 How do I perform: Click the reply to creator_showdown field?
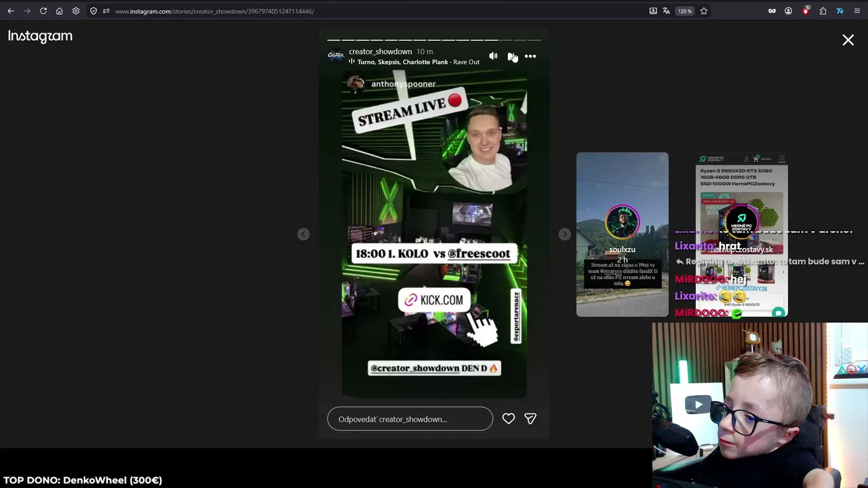click(x=410, y=419)
